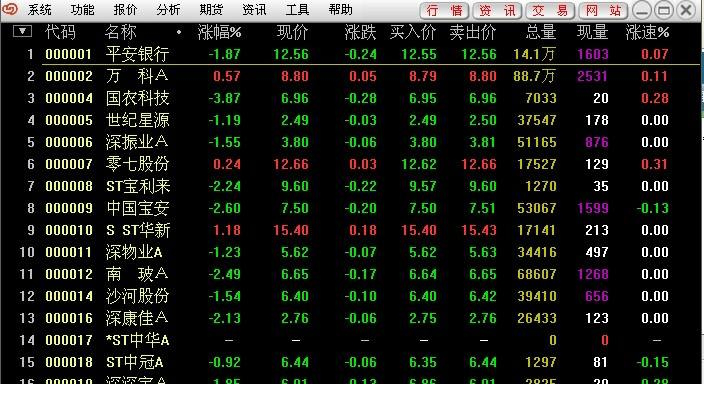Click the 0.31 speed value
Viewport: 704px width, 399px height.
655,164
